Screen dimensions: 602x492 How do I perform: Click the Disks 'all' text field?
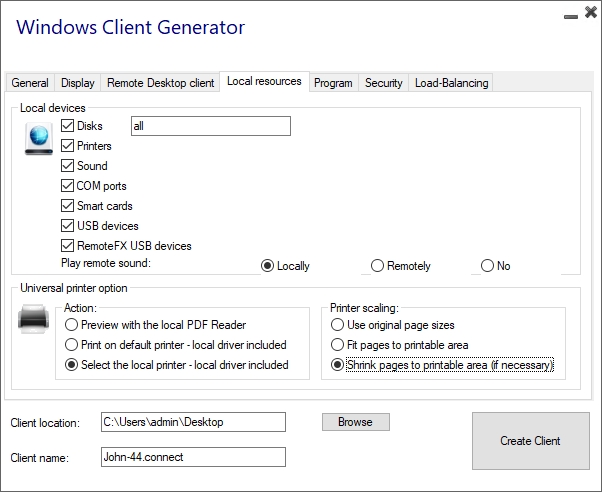[210, 126]
